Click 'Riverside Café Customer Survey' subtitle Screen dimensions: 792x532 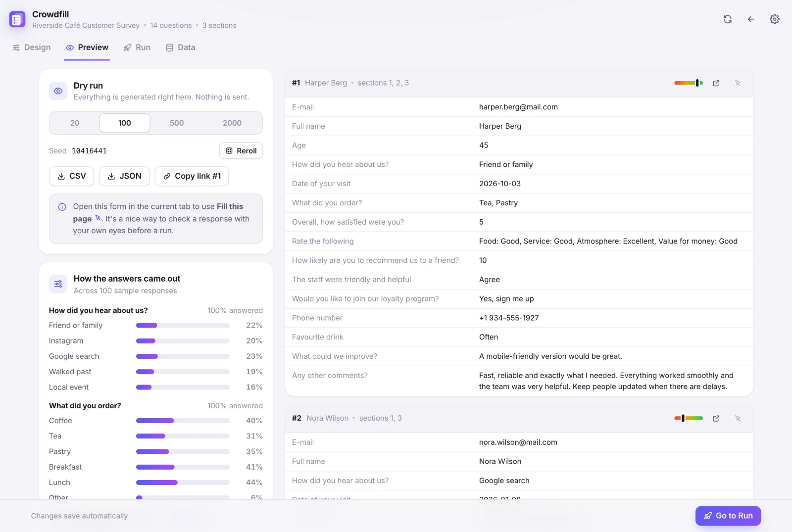tap(86, 25)
